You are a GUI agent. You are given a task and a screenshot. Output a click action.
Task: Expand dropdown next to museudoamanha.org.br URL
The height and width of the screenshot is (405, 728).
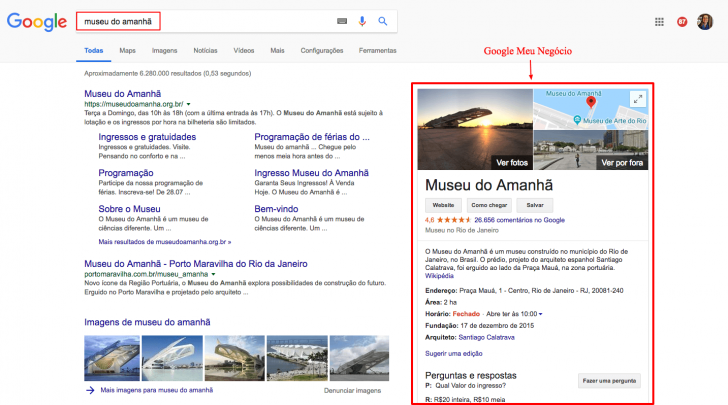click(x=188, y=105)
